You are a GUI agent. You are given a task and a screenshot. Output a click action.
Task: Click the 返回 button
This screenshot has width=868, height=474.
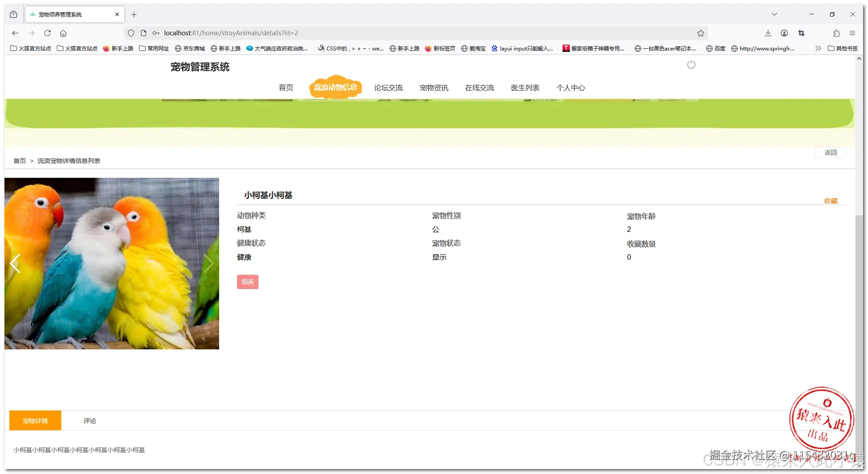[830, 152]
